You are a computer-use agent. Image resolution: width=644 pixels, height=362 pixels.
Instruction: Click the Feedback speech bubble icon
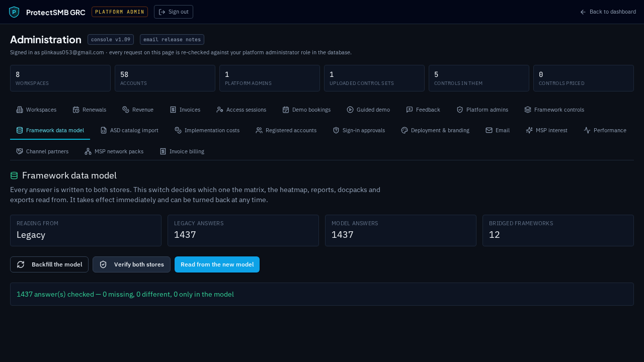pos(410,110)
